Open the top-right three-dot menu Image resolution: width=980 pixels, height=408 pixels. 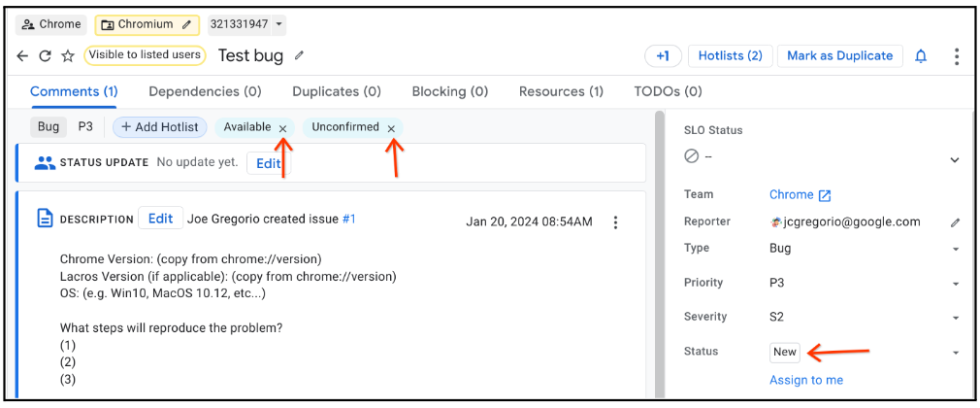[956, 56]
